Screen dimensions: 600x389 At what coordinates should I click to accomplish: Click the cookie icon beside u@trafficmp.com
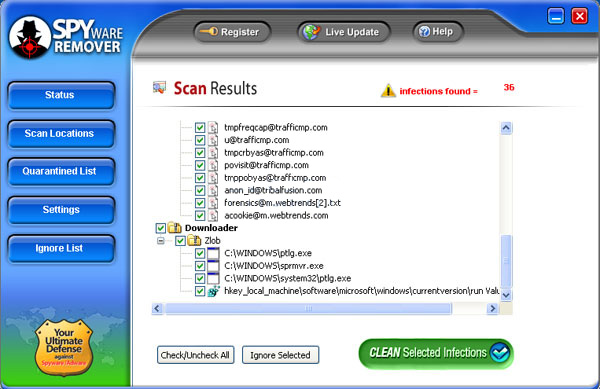(213, 140)
